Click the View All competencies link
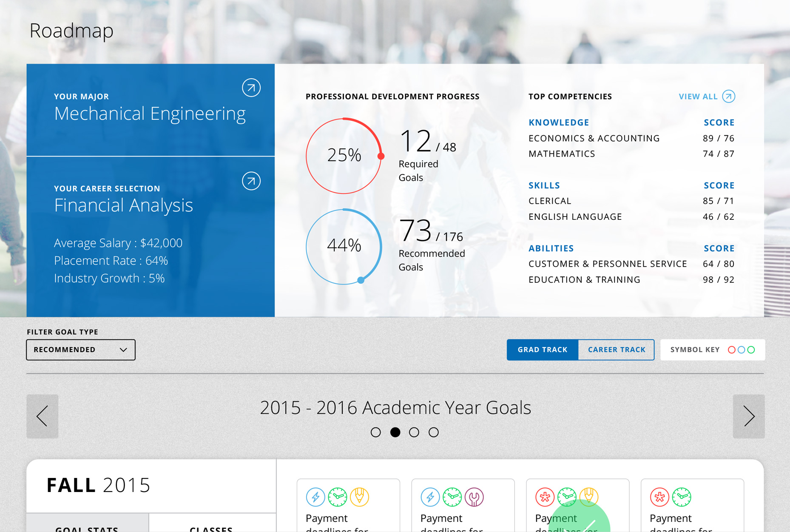790x532 pixels. pyautogui.click(x=698, y=97)
